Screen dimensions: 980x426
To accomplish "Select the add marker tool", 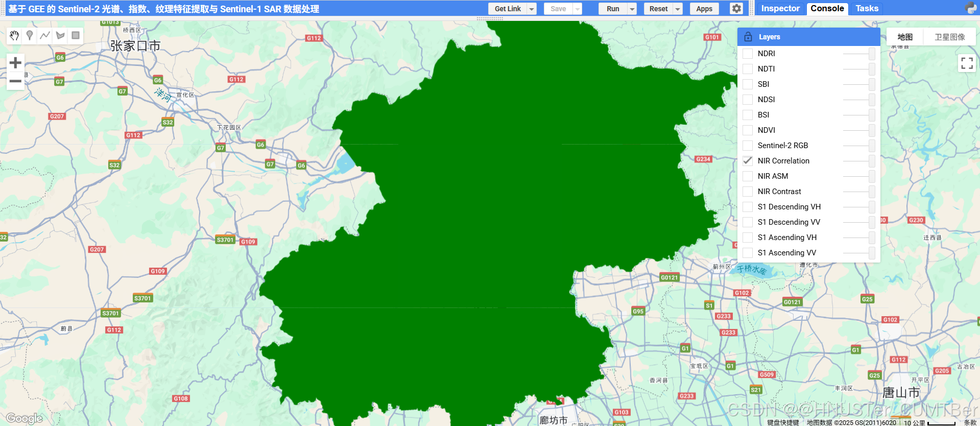I will [30, 35].
